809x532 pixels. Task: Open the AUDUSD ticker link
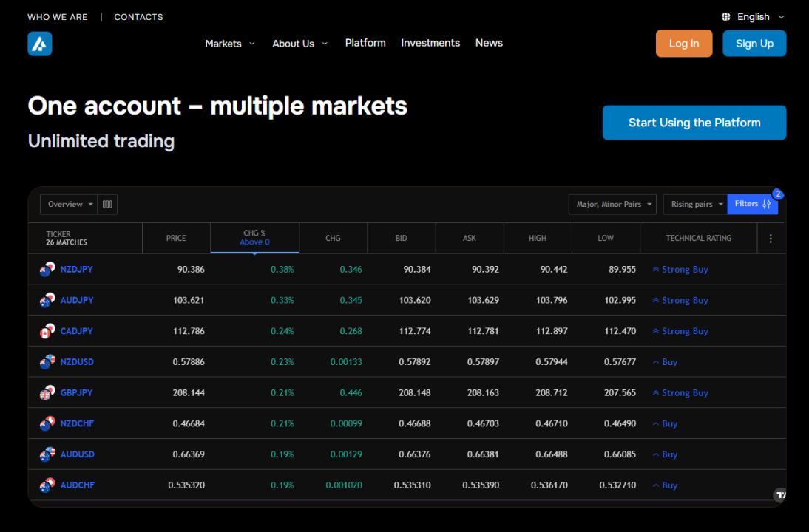click(77, 454)
